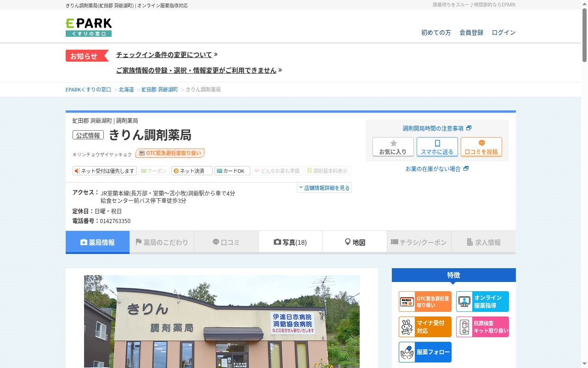Click the カードOK tag

(x=232, y=171)
